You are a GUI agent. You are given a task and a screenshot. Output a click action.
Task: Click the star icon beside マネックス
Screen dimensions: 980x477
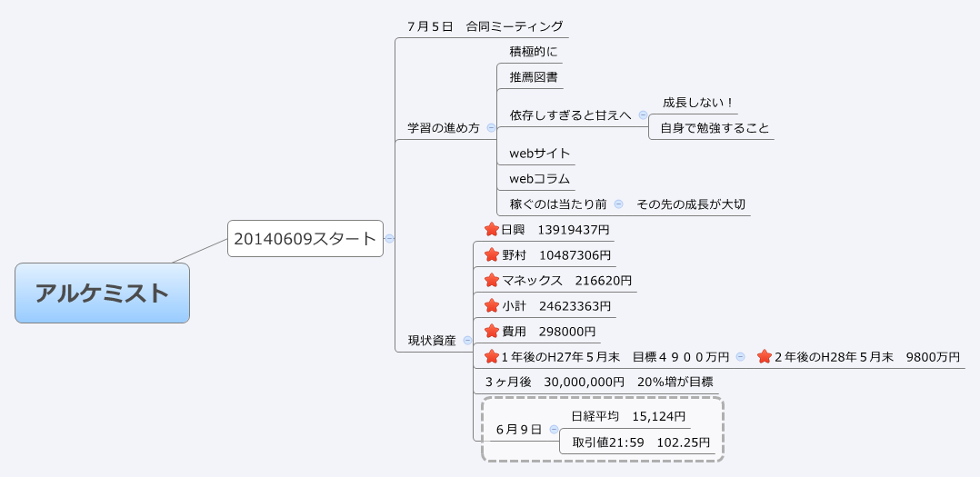tap(492, 280)
